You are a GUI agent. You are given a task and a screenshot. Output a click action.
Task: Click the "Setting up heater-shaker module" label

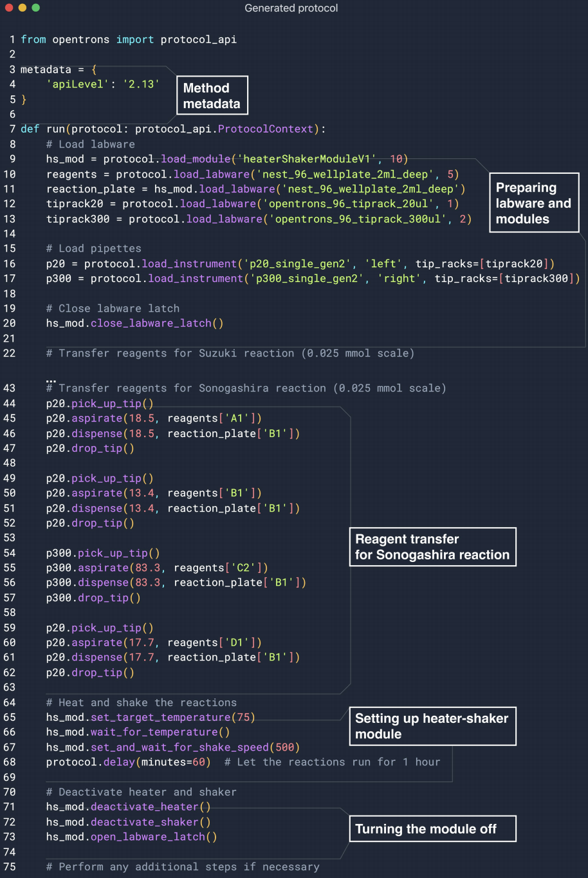[x=432, y=726]
